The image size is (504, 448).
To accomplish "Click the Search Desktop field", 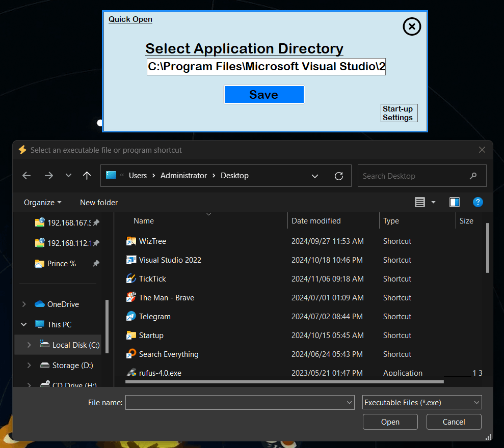I will click(x=415, y=176).
